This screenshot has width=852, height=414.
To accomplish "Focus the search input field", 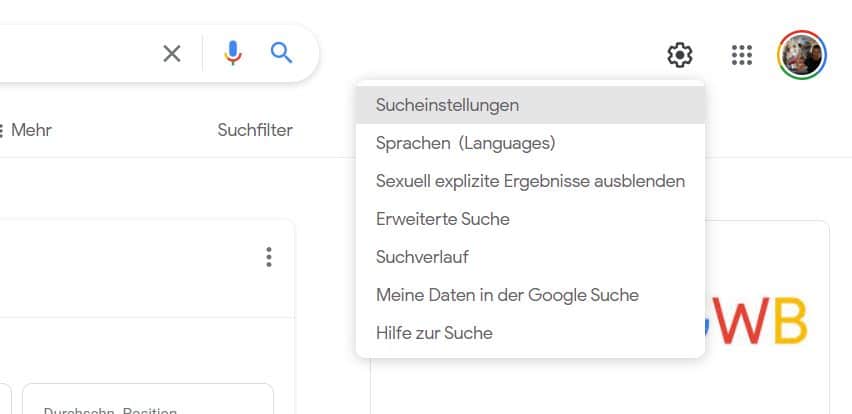I will (x=70, y=54).
